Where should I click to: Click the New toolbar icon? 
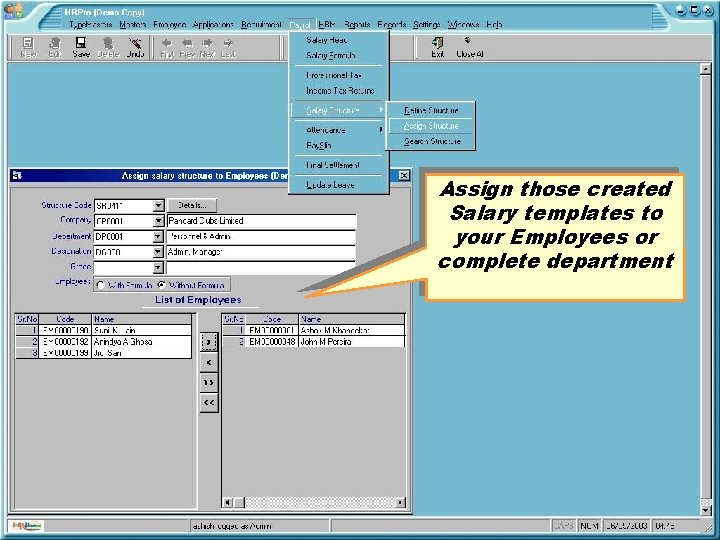click(28, 47)
